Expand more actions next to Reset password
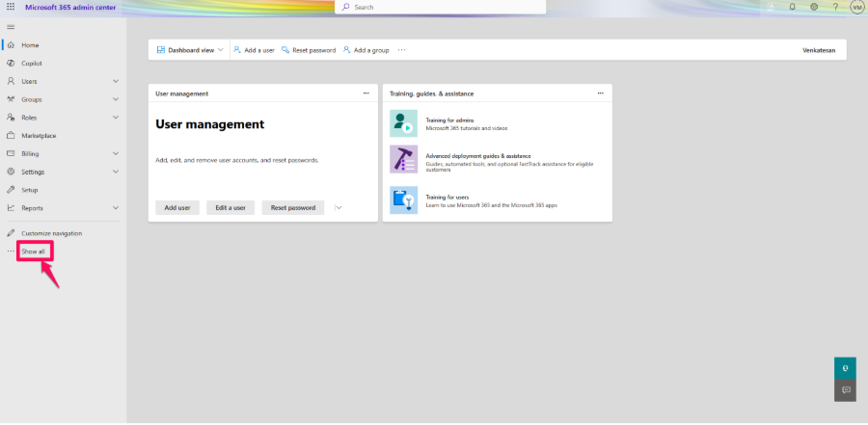The width and height of the screenshot is (868, 425). (339, 207)
